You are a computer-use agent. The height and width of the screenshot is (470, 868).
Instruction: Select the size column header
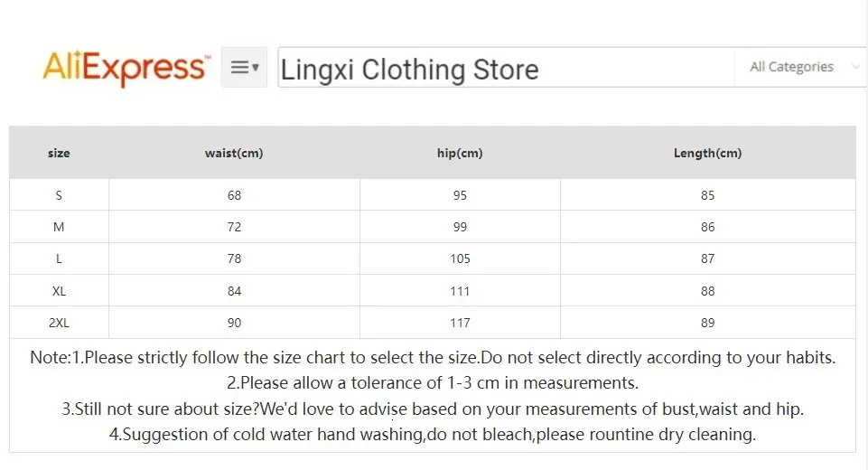[x=59, y=153]
